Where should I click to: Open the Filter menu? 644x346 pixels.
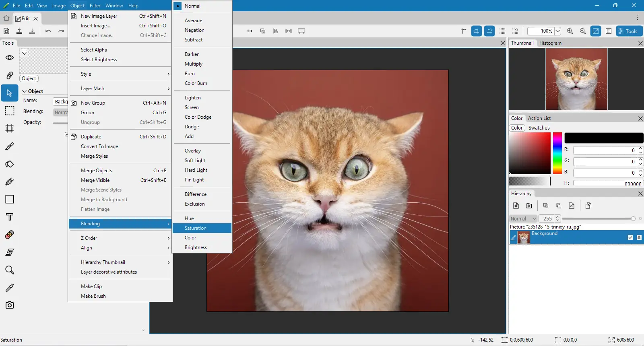(95, 6)
